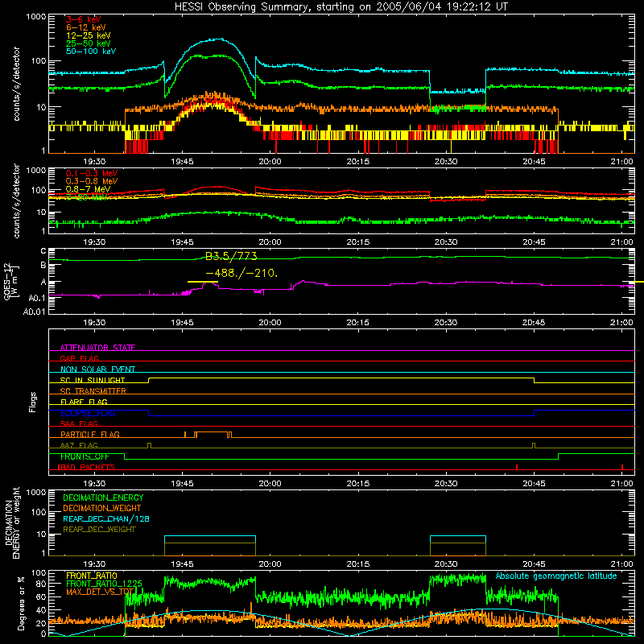Click the -488./-210. position annotation

(x=242, y=273)
